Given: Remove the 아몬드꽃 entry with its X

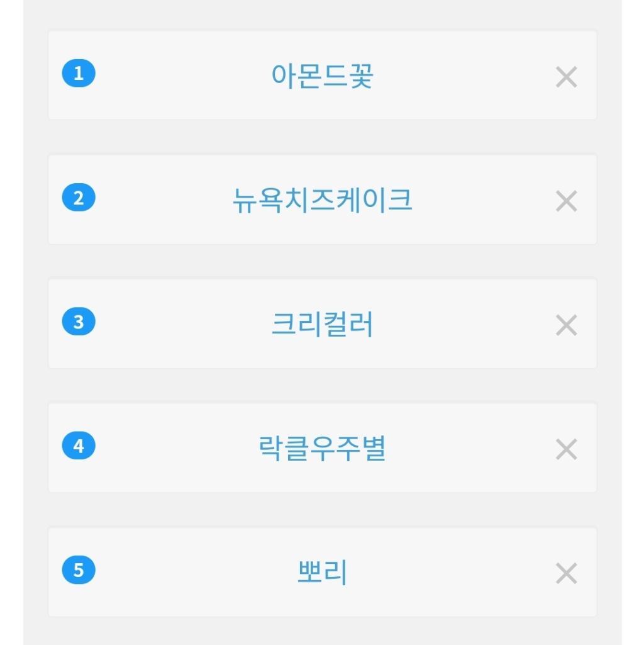Looking at the screenshot, I should pyautogui.click(x=566, y=77).
